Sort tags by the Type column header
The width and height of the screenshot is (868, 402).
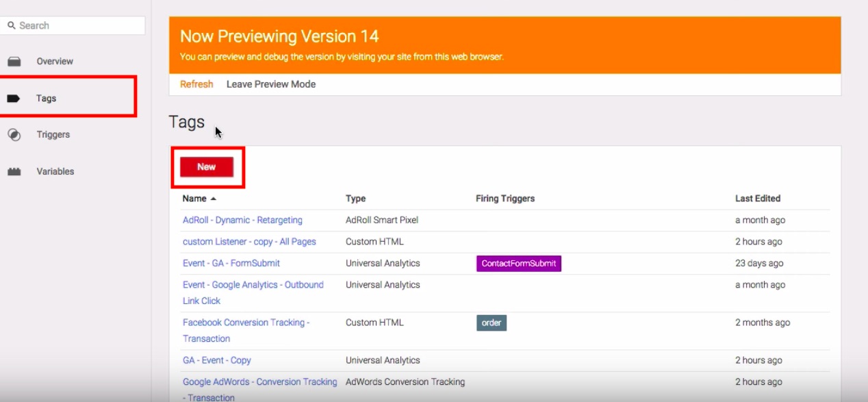click(355, 199)
